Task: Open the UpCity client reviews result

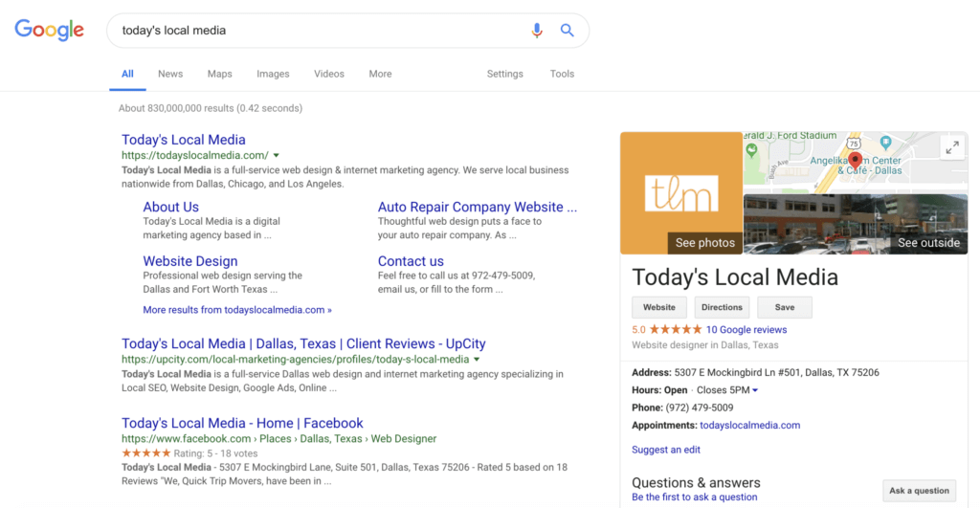Action: tap(303, 343)
